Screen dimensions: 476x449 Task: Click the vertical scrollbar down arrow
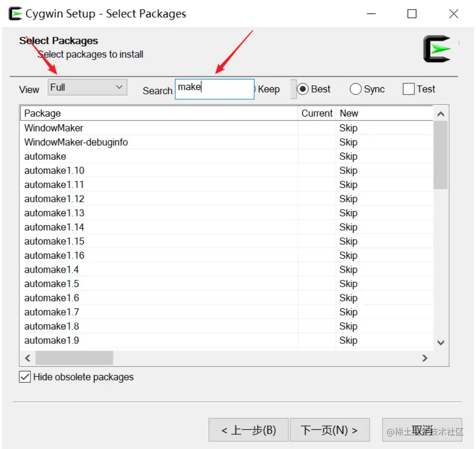[x=441, y=343]
